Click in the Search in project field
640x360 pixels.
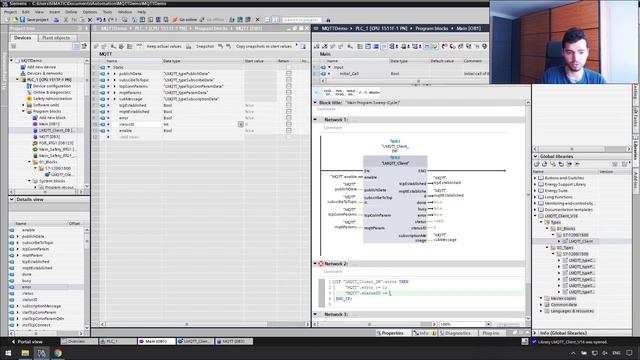[302, 20]
